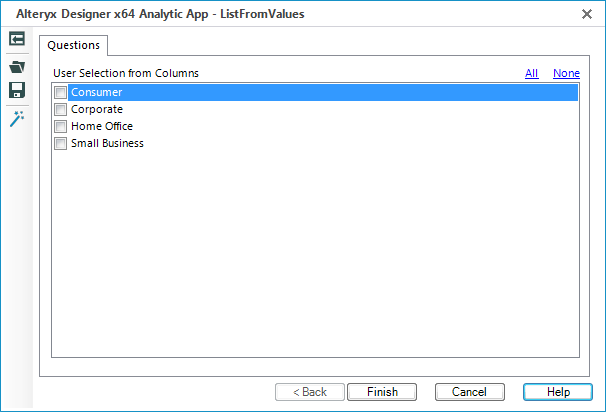Save app values with floppy disk icon
The image size is (606, 412).
coord(17,90)
